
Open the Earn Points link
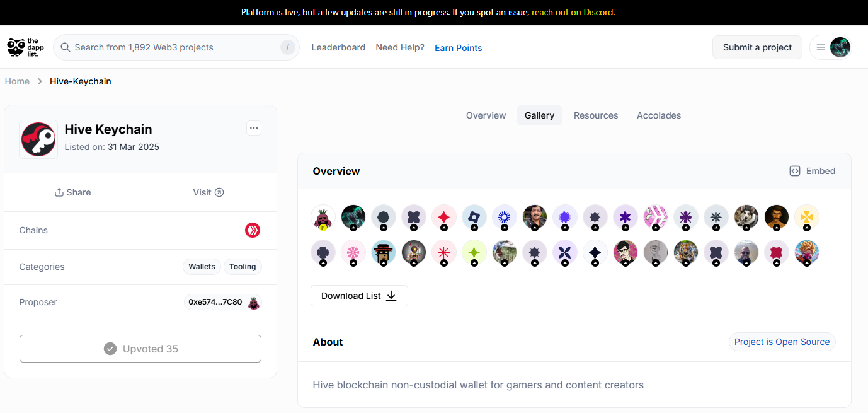click(x=459, y=48)
